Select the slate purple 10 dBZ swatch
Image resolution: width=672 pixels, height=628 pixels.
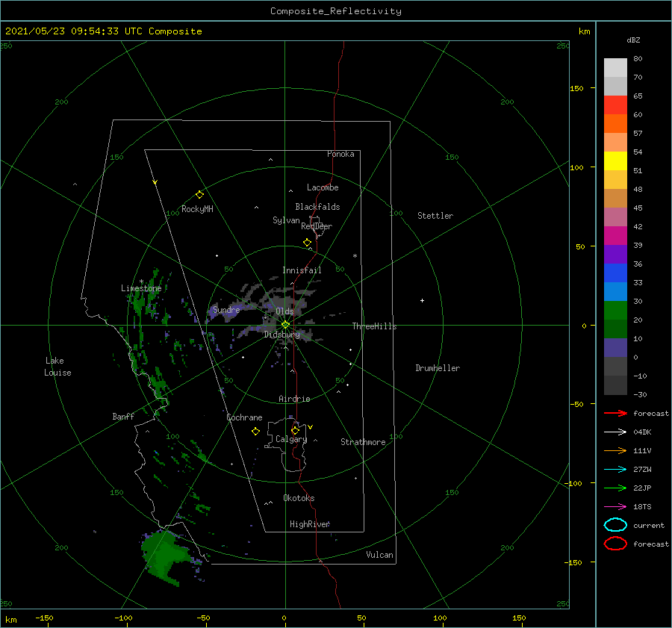(615, 347)
